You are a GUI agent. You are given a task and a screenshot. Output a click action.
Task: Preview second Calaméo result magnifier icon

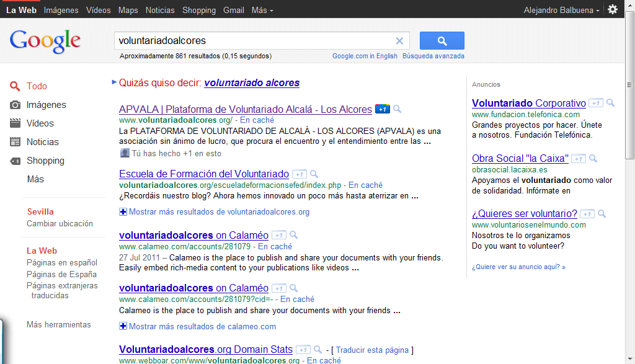tap(293, 288)
